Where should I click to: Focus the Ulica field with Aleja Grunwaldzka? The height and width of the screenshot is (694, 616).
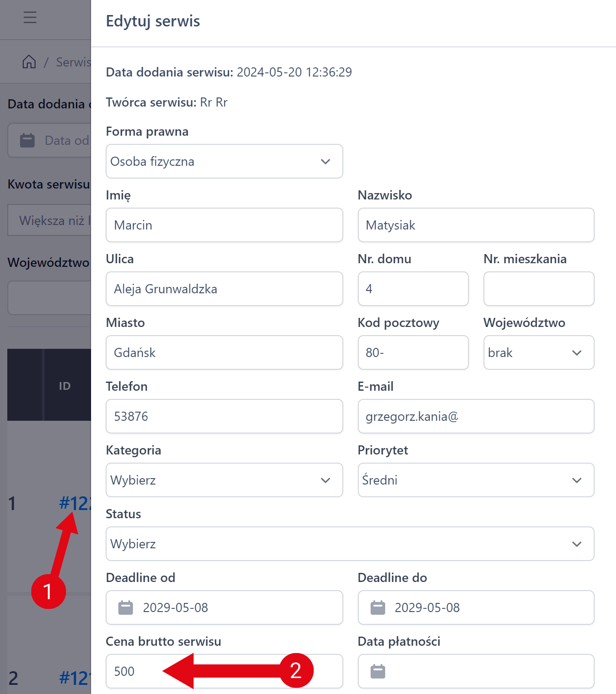[x=224, y=289]
